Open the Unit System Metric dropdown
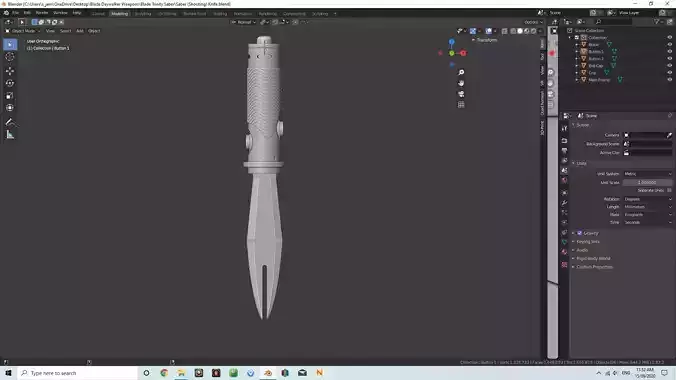Image resolution: width=676 pixels, height=380 pixels. 648,174
